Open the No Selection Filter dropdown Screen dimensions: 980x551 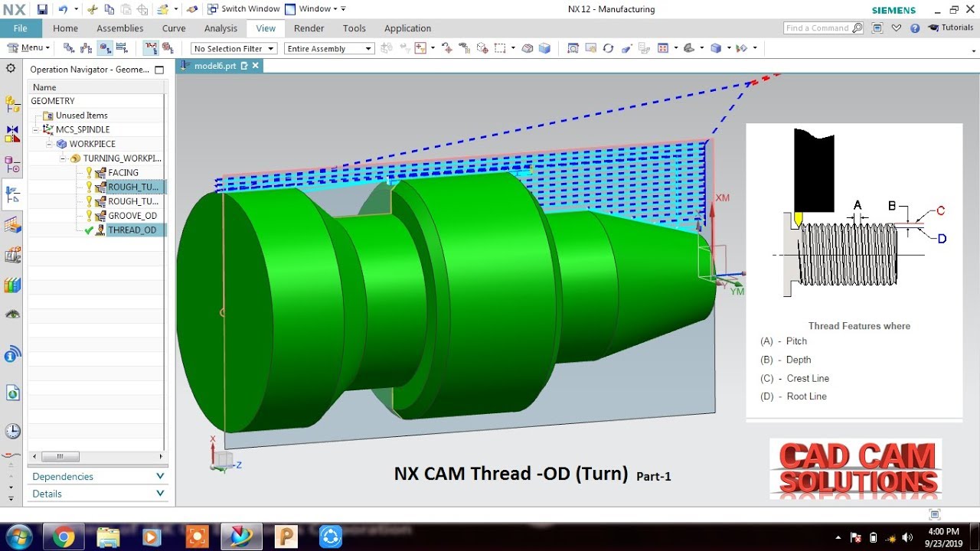click(234, 48)
